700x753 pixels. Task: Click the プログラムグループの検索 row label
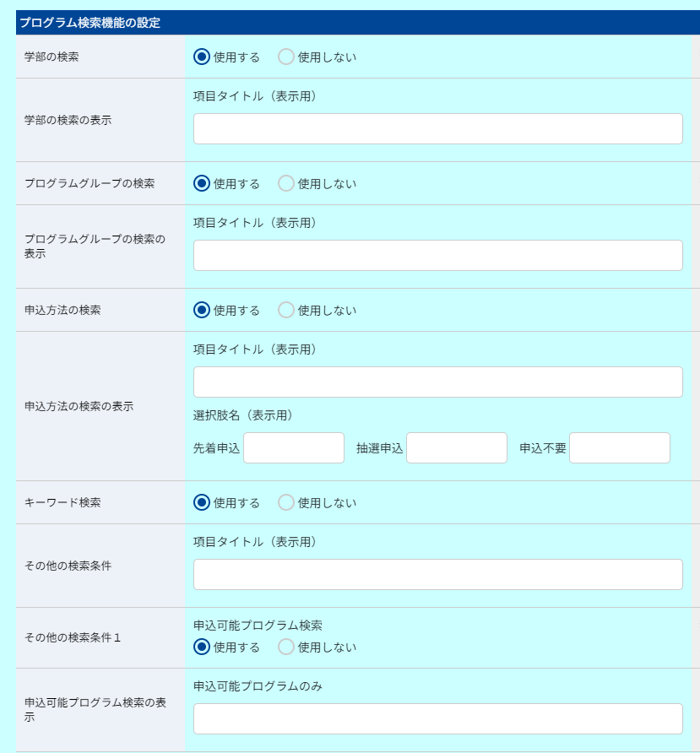pyautogui.click(x=90, y=183)
